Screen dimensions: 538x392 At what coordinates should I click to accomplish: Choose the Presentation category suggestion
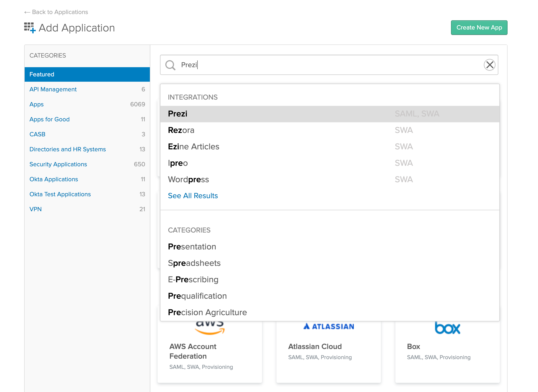click(x=192, y=247)
